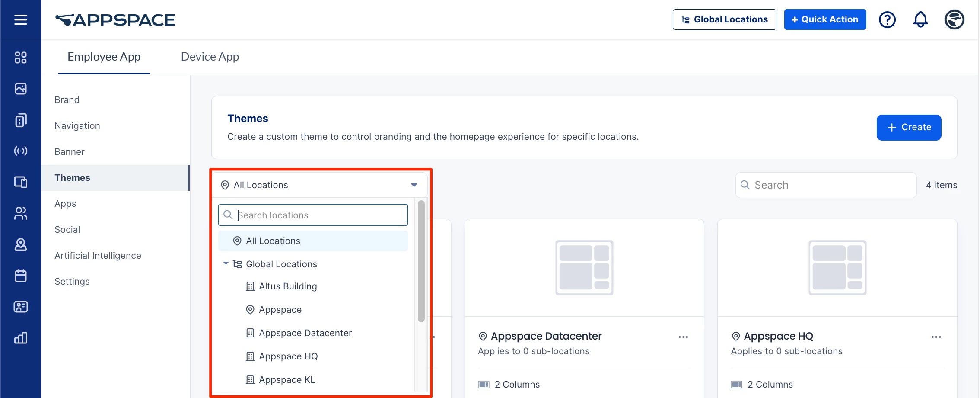The height and width of the screenshot is (398, 980).
Task: Click the dropdown caret of All Locations
Action: (414, 185)
